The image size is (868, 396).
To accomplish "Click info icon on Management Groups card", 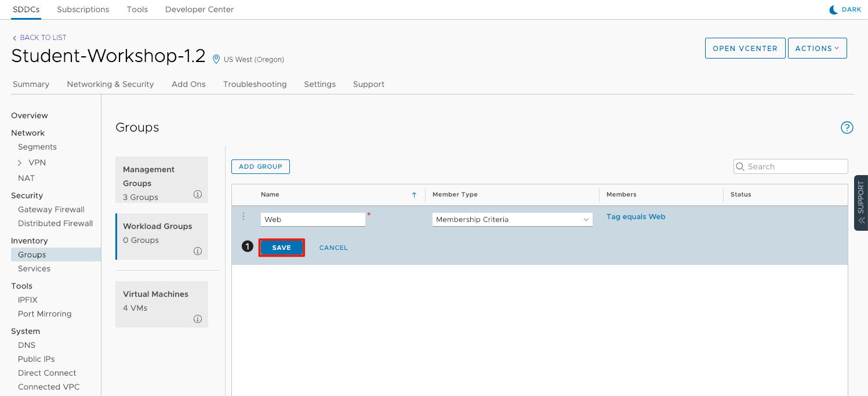I will tap(198, 194).
